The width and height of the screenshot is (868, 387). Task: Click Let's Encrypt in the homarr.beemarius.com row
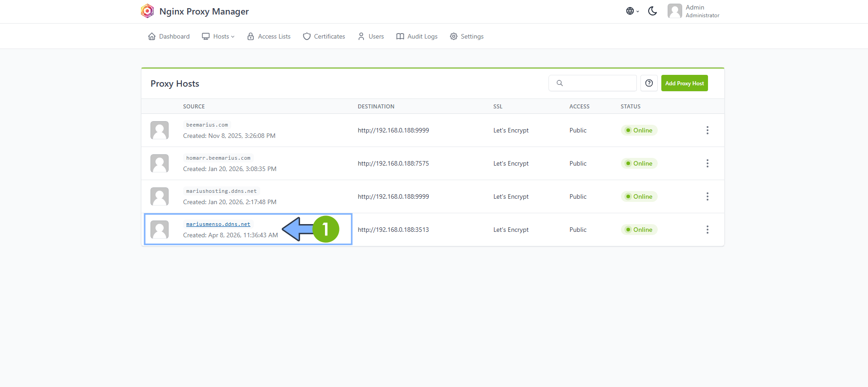511,163
